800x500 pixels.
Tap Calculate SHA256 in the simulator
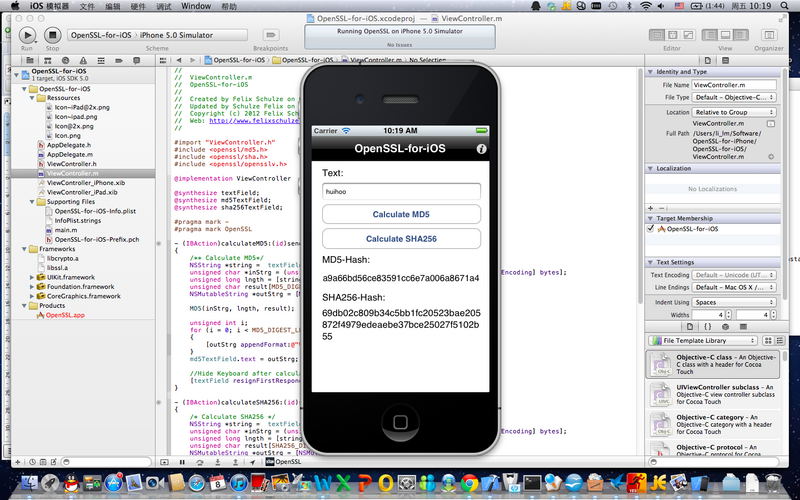401,239
